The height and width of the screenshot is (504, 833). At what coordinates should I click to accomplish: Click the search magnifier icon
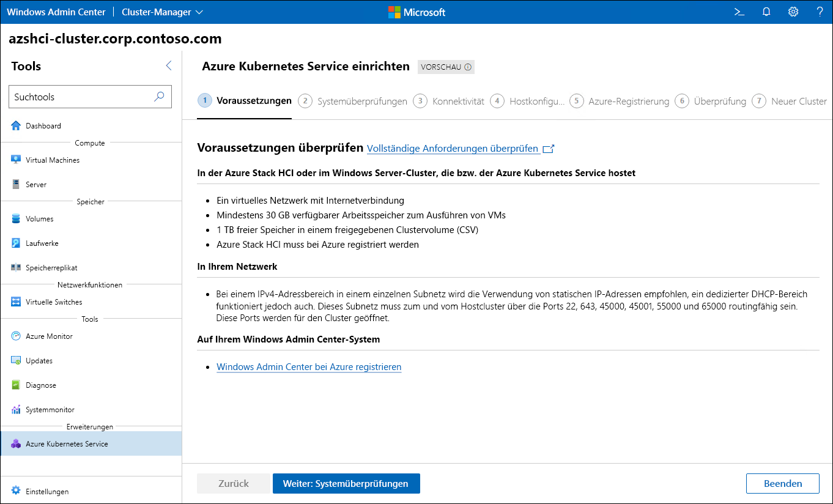159,97
